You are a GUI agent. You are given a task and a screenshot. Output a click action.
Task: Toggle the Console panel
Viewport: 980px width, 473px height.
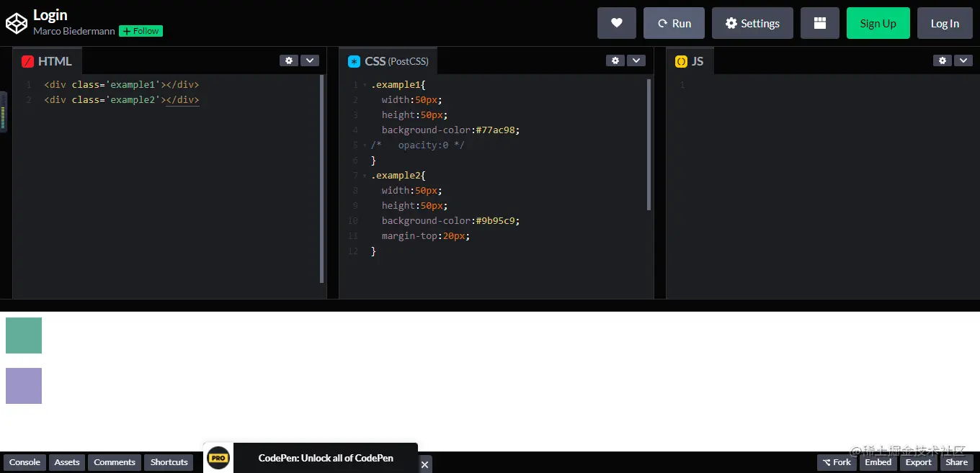[x=24, y=462]
